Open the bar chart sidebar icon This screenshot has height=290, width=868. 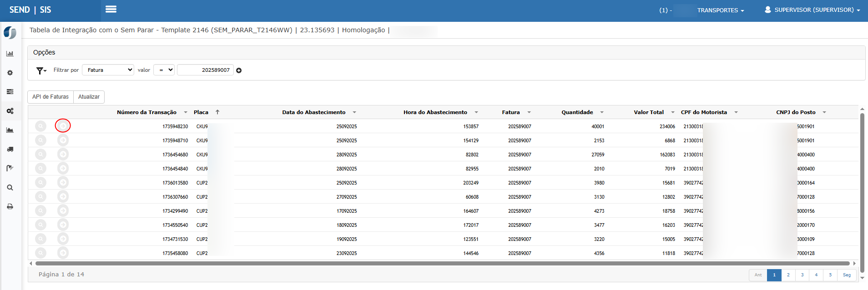10,54
